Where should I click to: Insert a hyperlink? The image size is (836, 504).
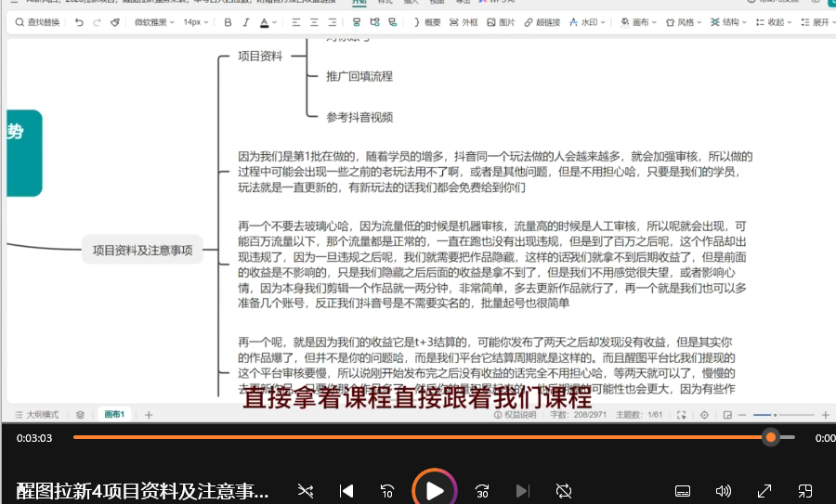click(x=542, y=22)
